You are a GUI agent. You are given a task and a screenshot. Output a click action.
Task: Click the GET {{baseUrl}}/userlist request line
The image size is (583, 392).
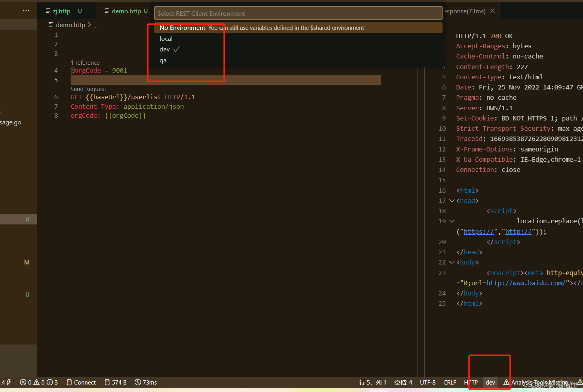(133, 97)
